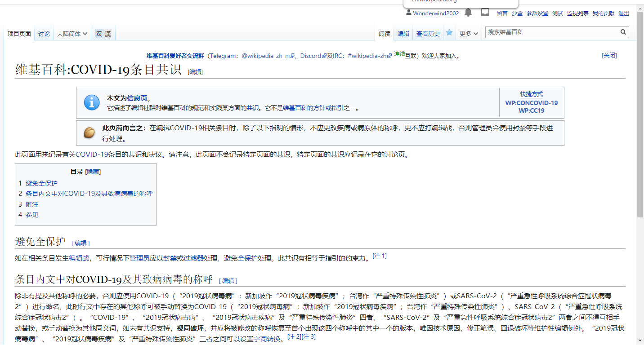The width and height of the screenshot is (644, 345).
Task: Switch to the 讨论 tab
Action: [44, 34]
